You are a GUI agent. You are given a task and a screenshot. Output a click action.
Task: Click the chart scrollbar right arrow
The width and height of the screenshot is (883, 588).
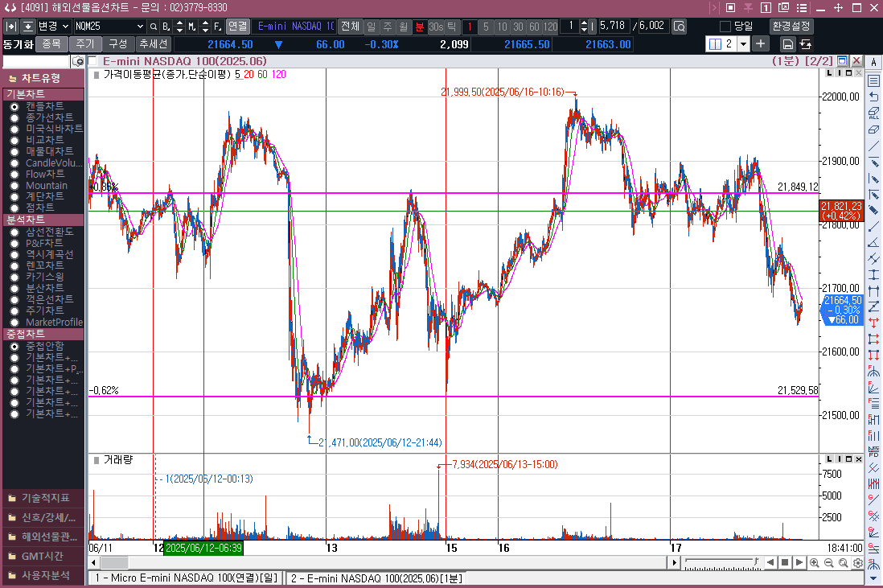(x=674, y=562)
